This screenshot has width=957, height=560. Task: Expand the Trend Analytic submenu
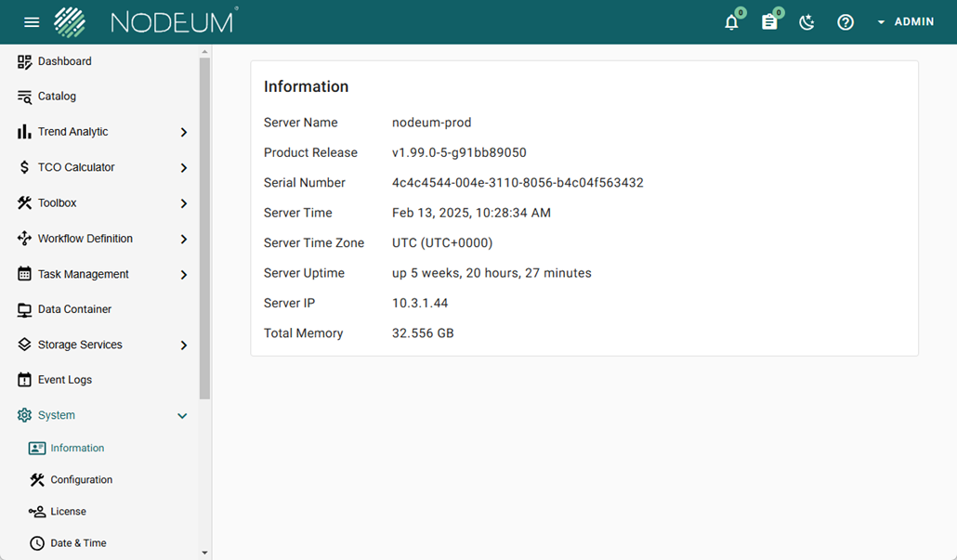tap(183, 133)
